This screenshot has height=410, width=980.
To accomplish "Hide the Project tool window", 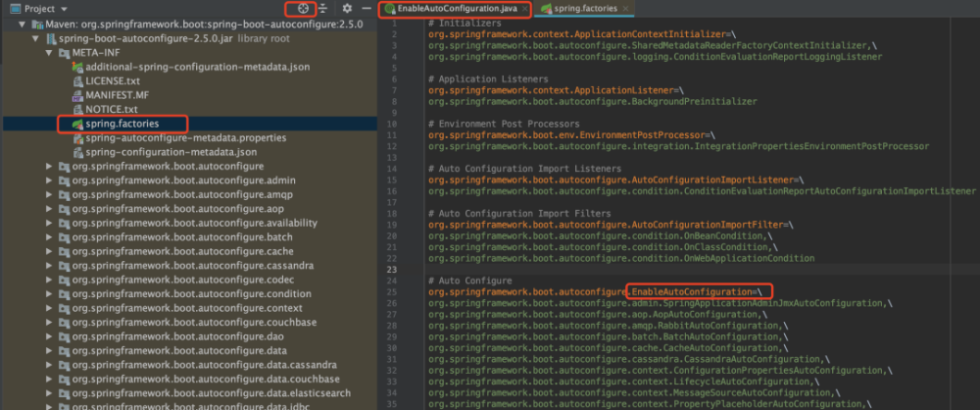I will coord(367,9).
